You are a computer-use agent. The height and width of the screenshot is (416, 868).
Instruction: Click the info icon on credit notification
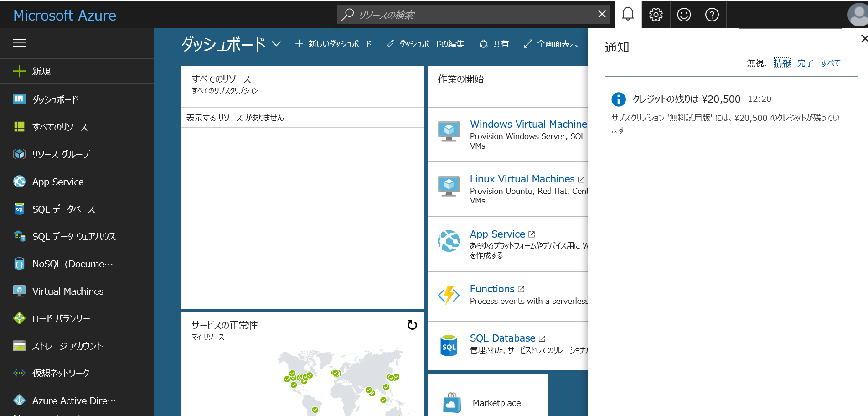click(618, 99)
